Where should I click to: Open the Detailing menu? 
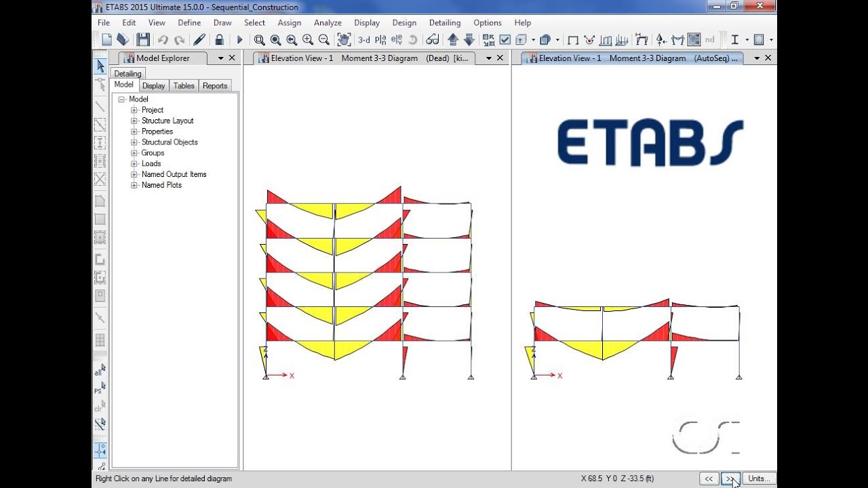click(x=445, y=22)
